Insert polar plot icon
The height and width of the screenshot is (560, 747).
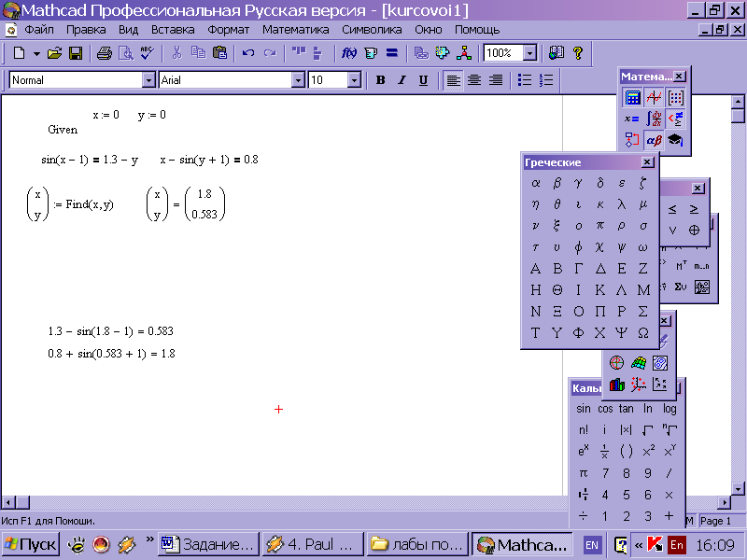(x=616, y=363)
